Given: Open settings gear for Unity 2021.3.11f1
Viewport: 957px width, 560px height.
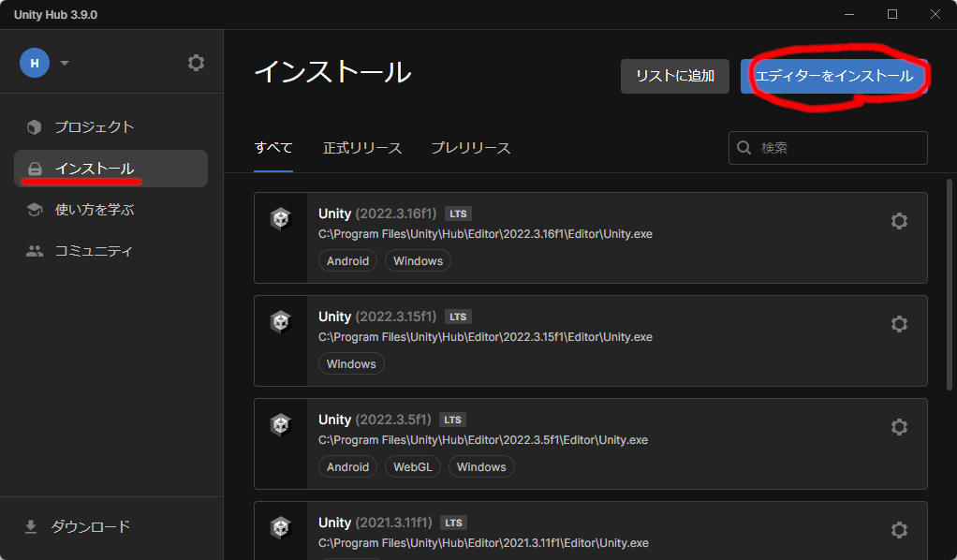Looking at the screenshot, I should pyautogui.click(x=899, y=529).
